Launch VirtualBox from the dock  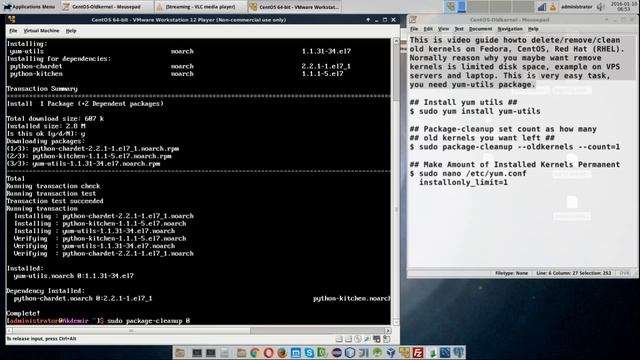coord(391,353)
